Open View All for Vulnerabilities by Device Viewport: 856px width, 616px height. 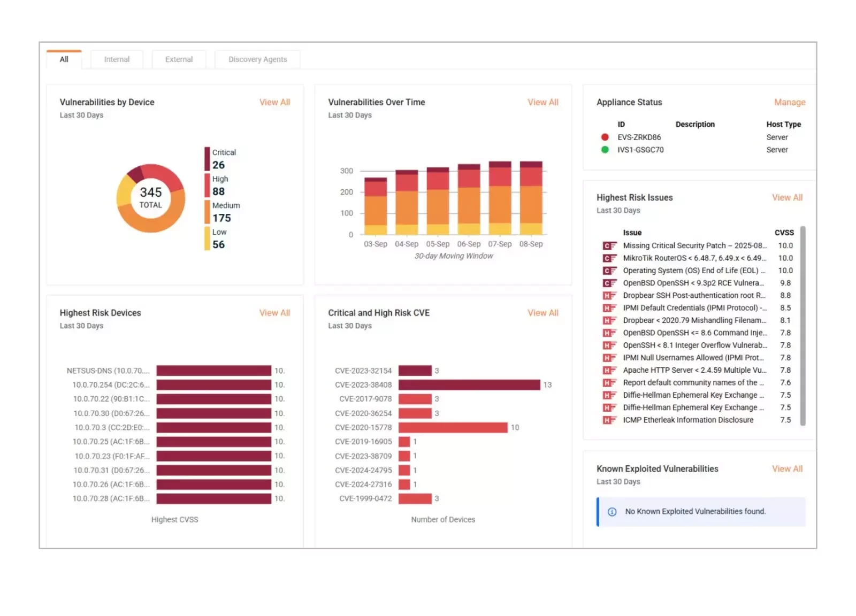(274, 102)
